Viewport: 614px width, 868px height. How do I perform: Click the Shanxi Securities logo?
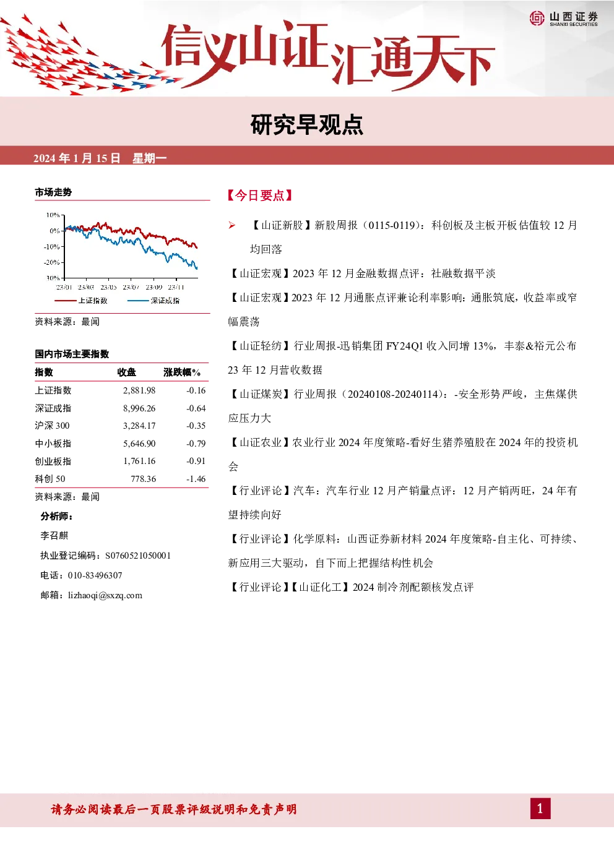coord(564,19)
